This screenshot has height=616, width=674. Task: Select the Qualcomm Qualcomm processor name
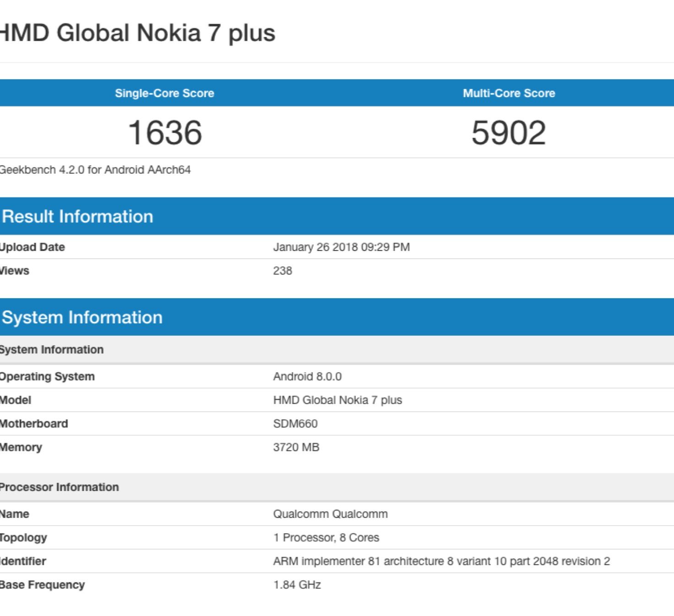pyautogui.click(x=330, y=514)
